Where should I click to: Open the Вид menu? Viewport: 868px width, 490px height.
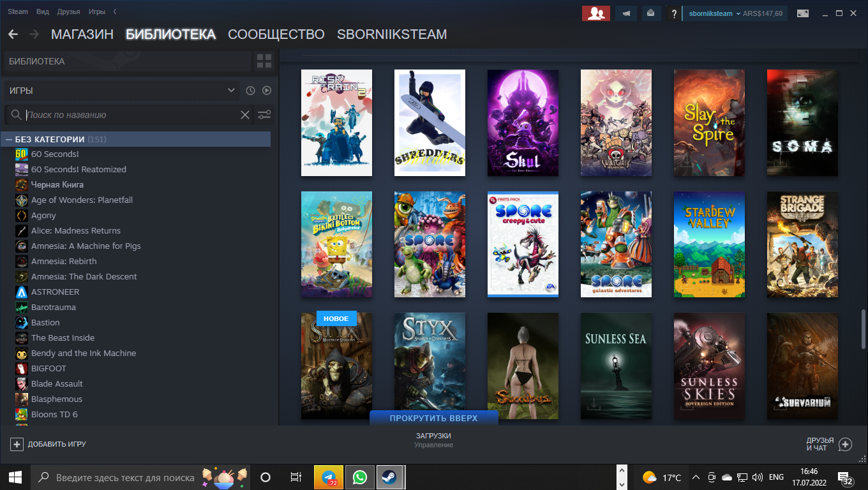(x=43, y=12)
